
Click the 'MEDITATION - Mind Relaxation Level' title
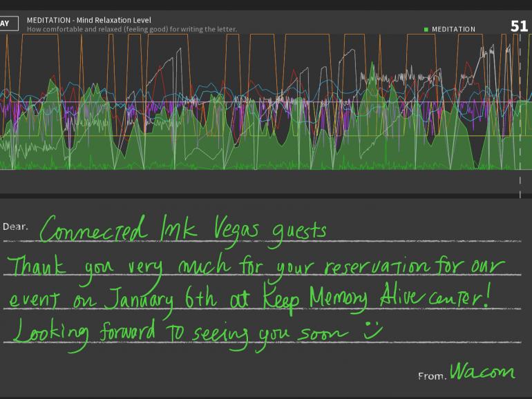pos(89,20)
